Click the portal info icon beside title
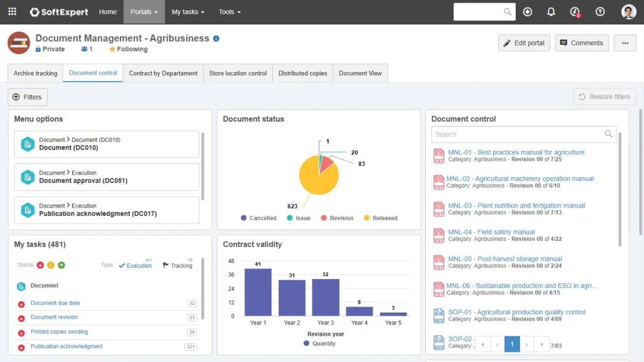Image resolution: width=644 pixels, height=362 pixels. (x=216, y=39)
